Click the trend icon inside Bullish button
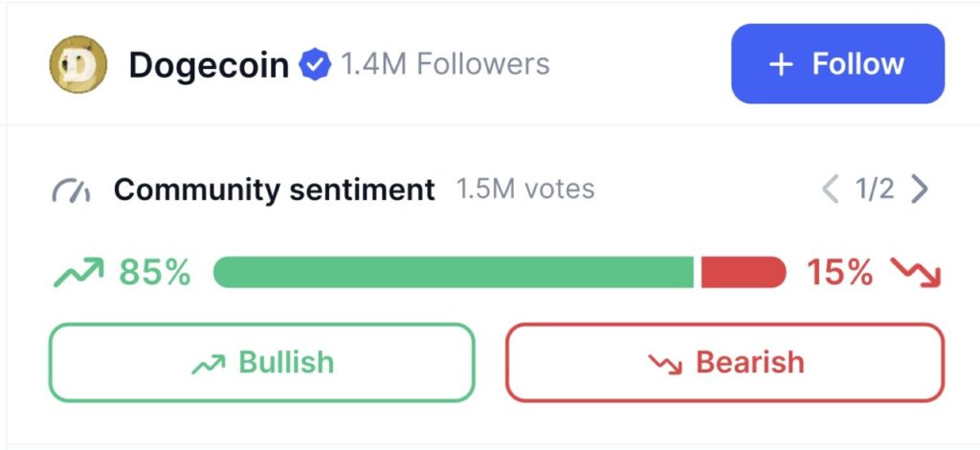This screenshot has height=450, width=980. point(208,364)
